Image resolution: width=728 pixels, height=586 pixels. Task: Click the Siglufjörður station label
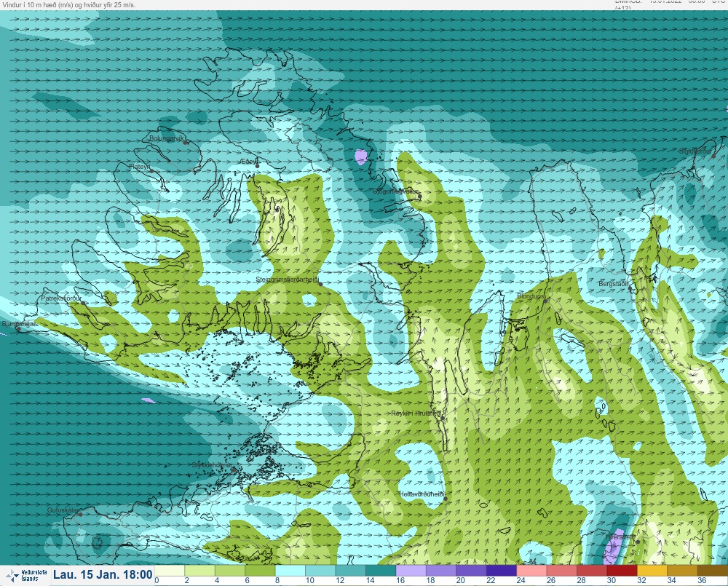695,151
